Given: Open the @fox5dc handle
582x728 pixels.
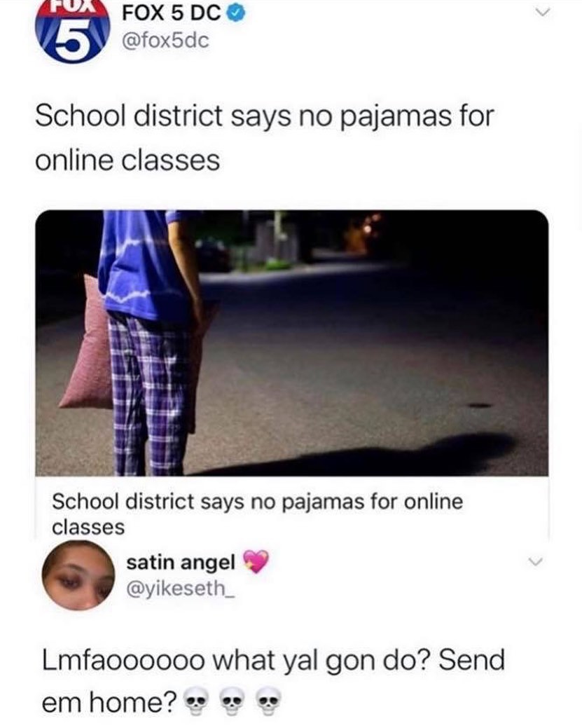Looking at the screenshot, I should tap(165, 41).
